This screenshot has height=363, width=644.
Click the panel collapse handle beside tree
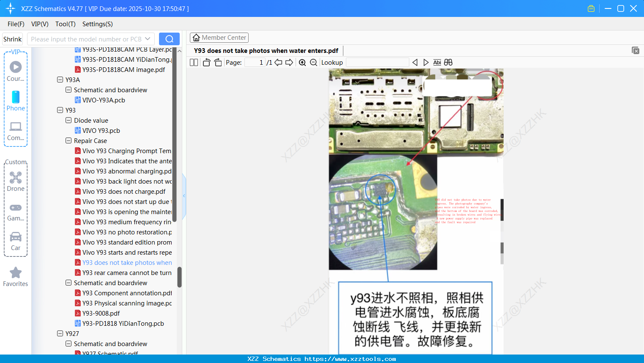click(184, 196)
